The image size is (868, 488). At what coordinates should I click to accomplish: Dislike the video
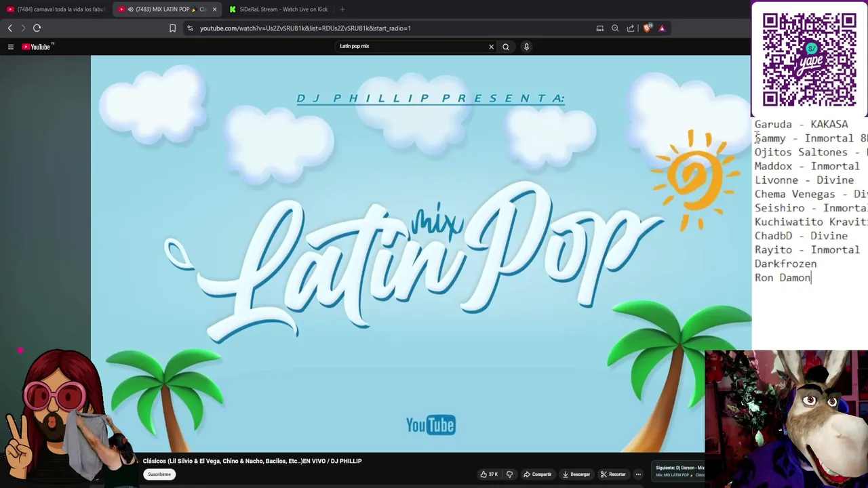[510, 474]
